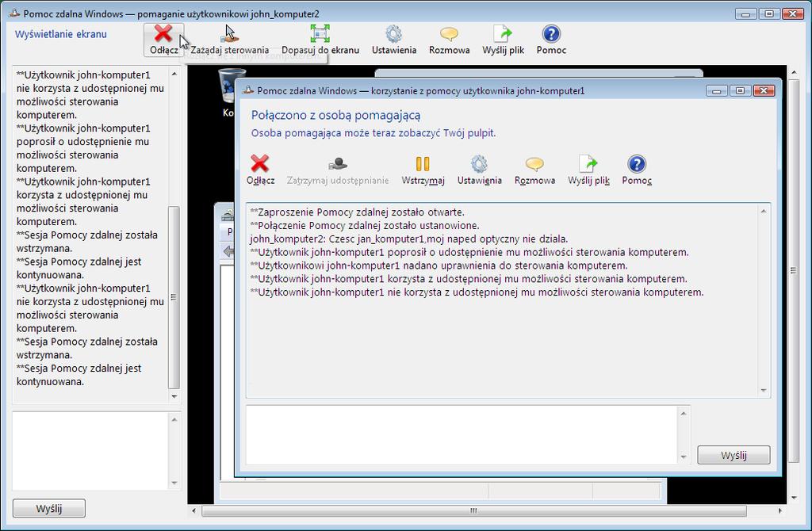The height and width of the screenshot is (531, 812).
Task: Maximize the outer john_komputer2 helper window
Action: 769,14
